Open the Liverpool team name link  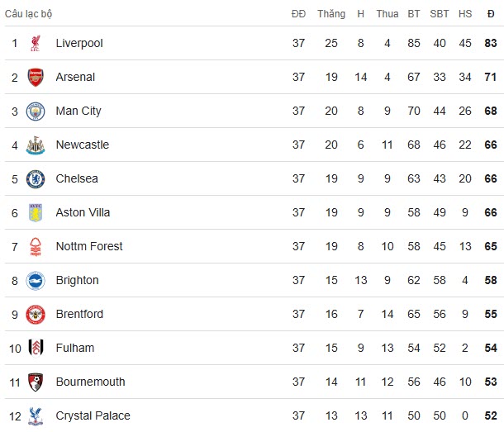[79, 43]
